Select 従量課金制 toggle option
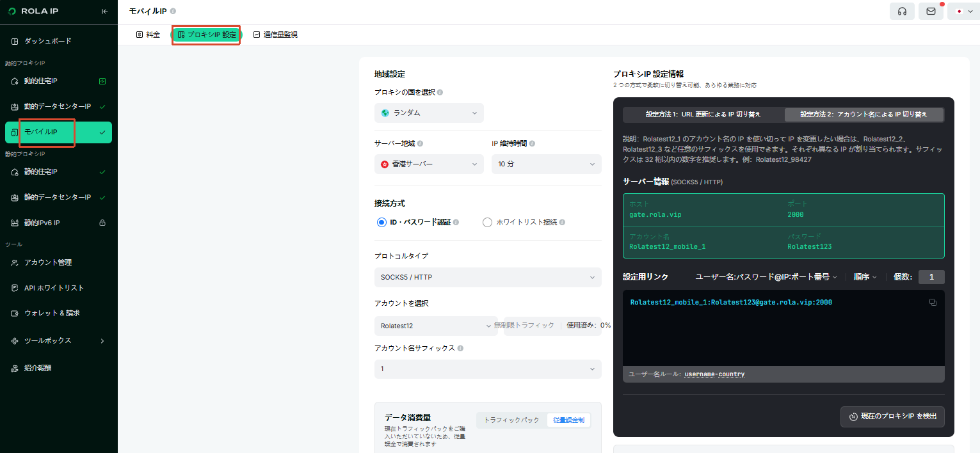The image size is (980, 453). (x=568, y=420)
